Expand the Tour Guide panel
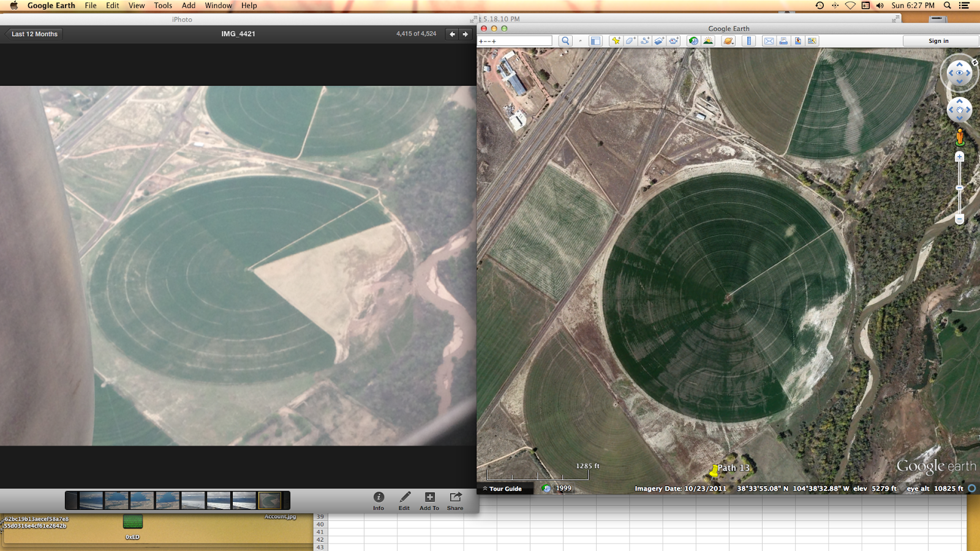The height and width of the screenshot is (551, 980). (x=502, y=489)
